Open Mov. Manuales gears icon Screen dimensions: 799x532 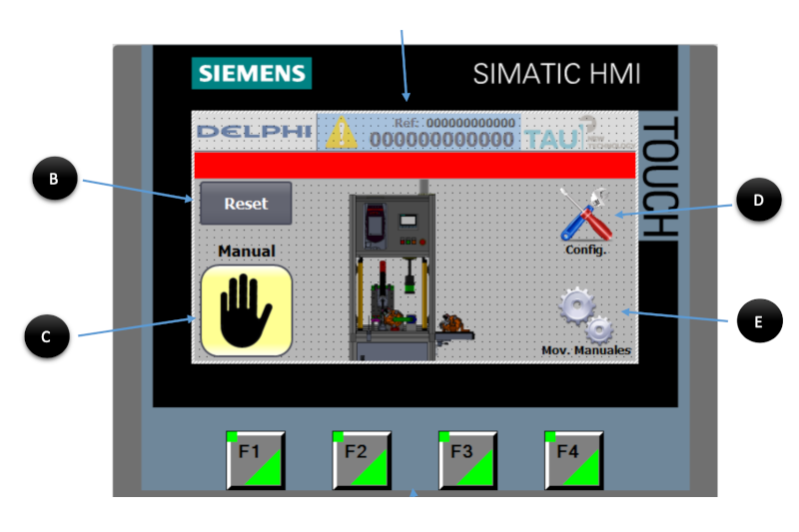click(x=586, y=313)
